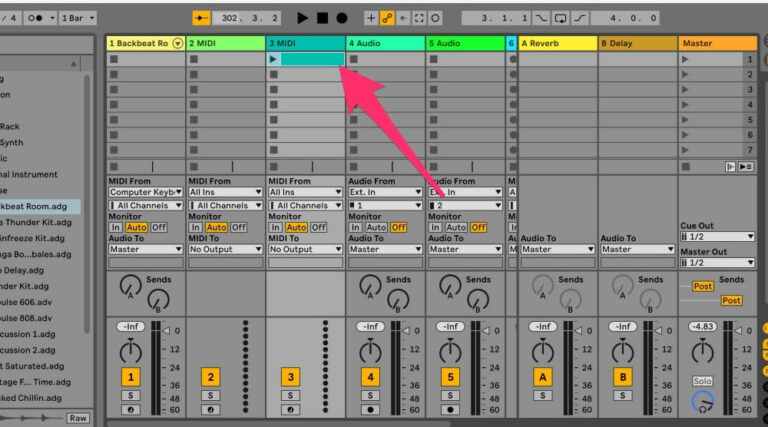Select the A Reverb return track header
This screenshot has width=768, height=427.
pos(557,44)
